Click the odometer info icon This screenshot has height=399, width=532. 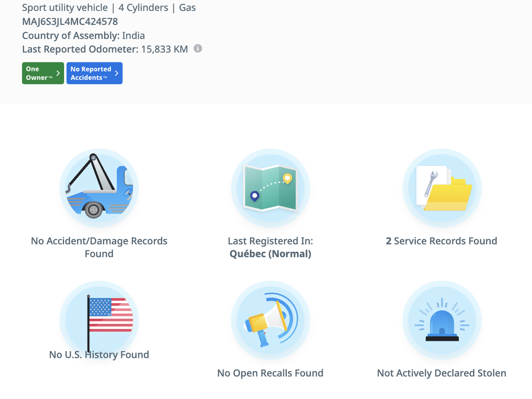[x=198, y=49]
